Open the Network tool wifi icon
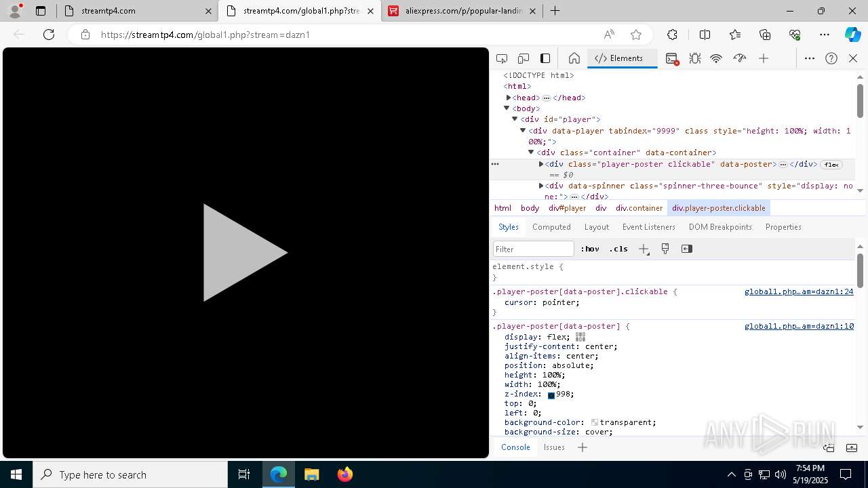Image resolution: width=868 pixels, height=488 pixels. pos(716,58)
